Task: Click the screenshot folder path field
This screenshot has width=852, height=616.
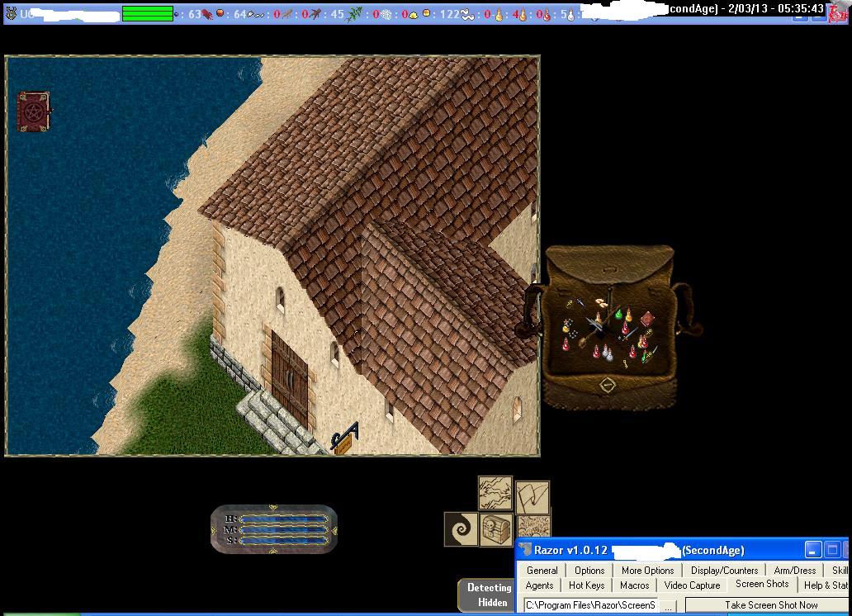Action: click(589, 606)
